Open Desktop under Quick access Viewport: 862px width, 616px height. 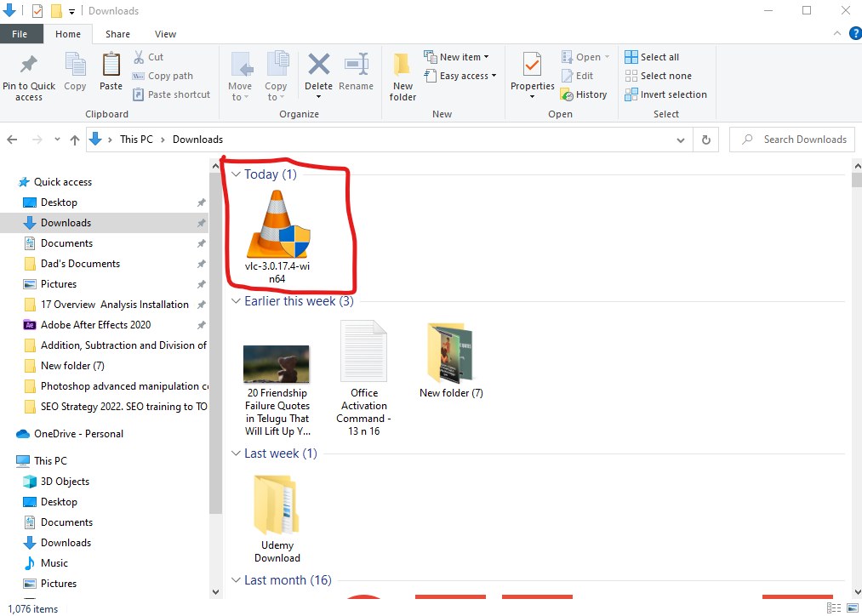point(59,202)
